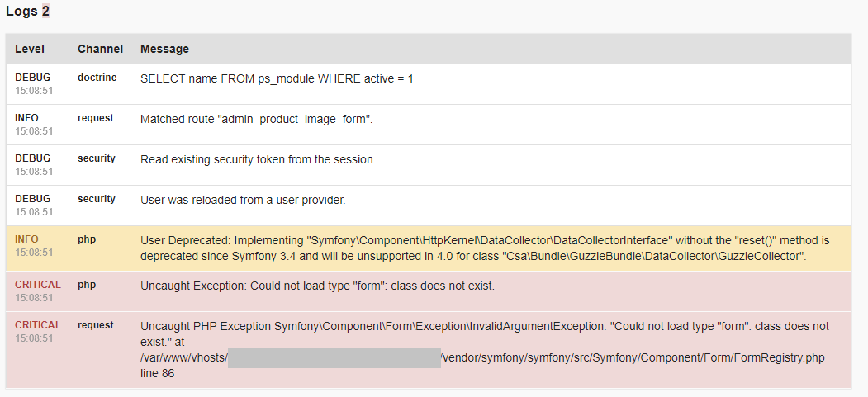Click the Channel column header

(100, 49)
